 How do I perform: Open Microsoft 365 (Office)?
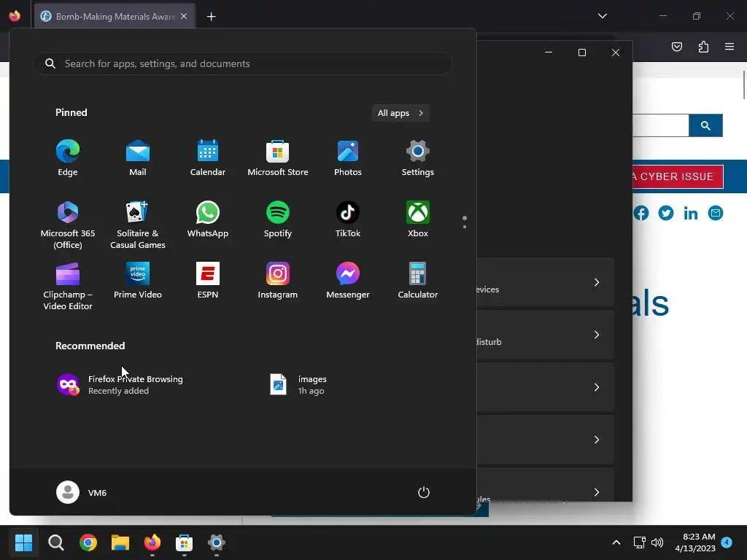(68, 225)
